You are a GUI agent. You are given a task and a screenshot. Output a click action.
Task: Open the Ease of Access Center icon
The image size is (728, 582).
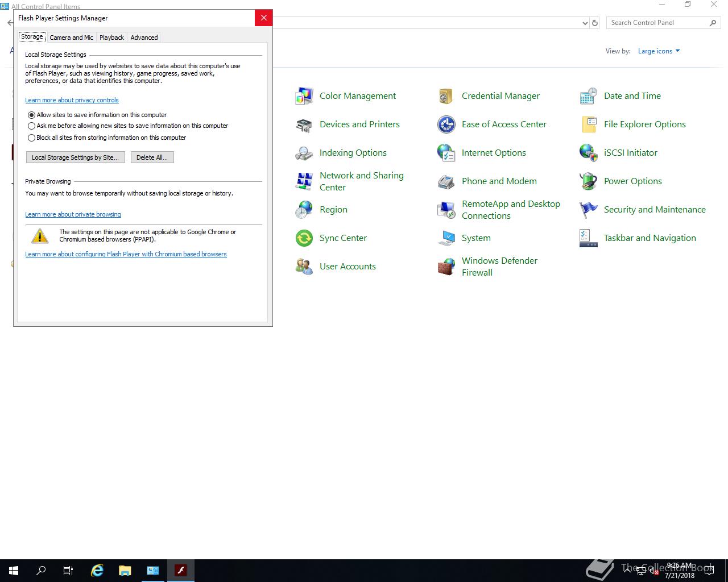point(446,124)
